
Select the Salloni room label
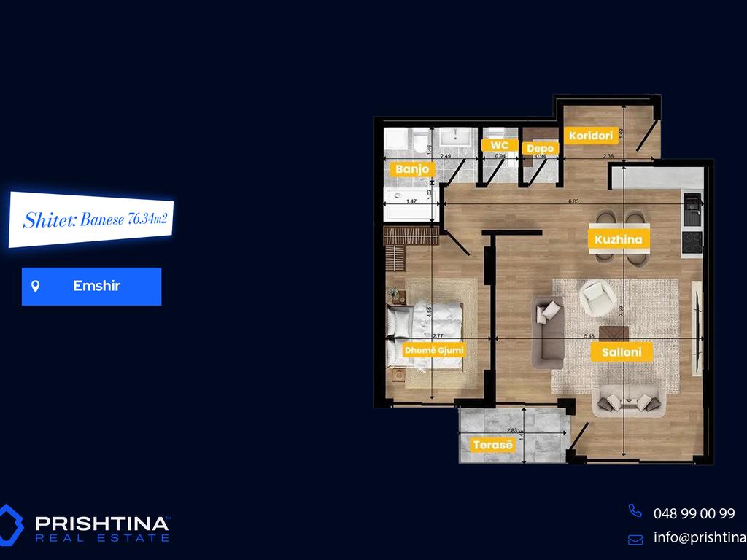[622, 352]
